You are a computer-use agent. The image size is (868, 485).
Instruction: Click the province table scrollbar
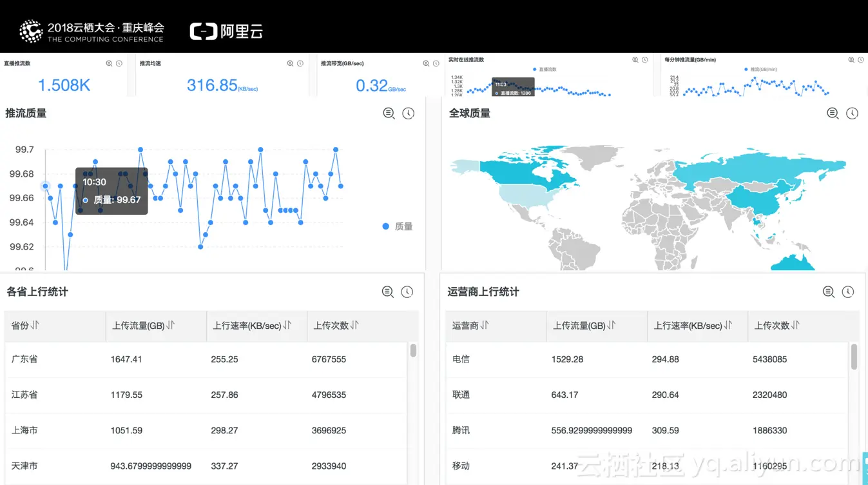(x=413, y=350)
